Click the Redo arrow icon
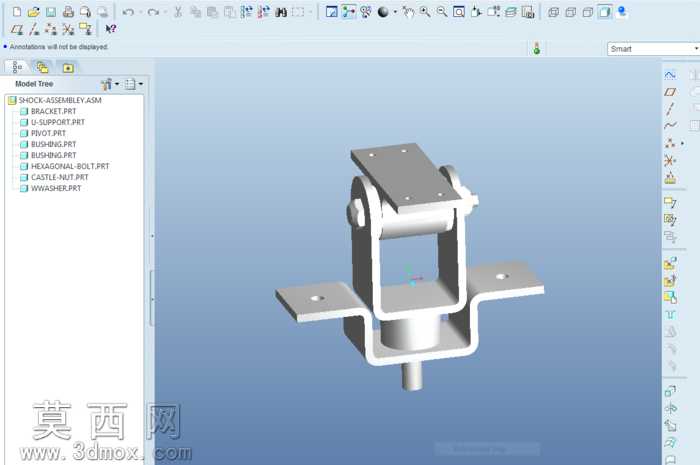The width and height of the screenshot is (700, 465). [x=153, y=12]
